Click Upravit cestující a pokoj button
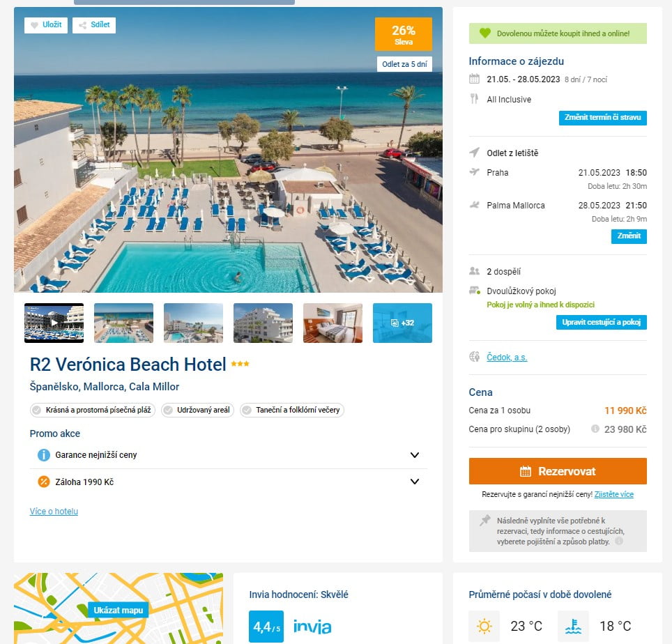Screen dimensions: 672x644 (602, 322)
